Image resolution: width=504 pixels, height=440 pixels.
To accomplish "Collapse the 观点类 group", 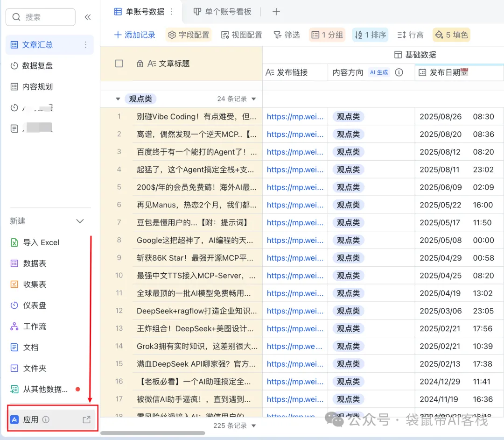I will [119, 99].
